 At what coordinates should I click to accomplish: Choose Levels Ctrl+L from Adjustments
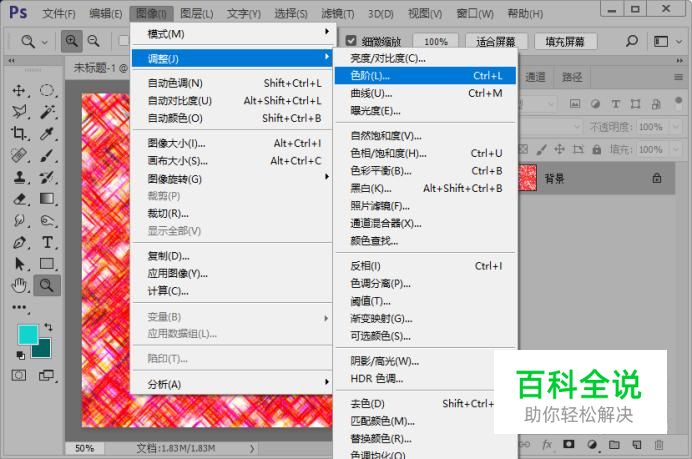(425, 75)
